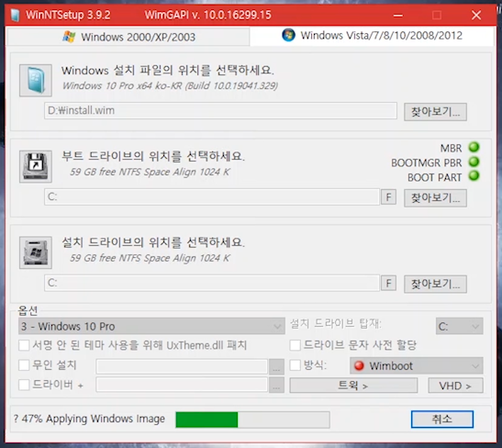This screenshot has width=502, height=448.
Task: Click the driver folder browse ellipsis button
Action: 276,386
